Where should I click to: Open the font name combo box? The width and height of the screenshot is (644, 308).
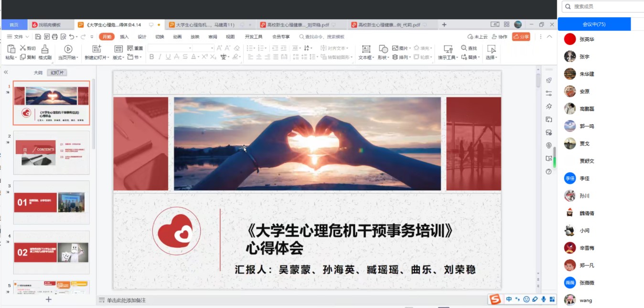point(169,48)
